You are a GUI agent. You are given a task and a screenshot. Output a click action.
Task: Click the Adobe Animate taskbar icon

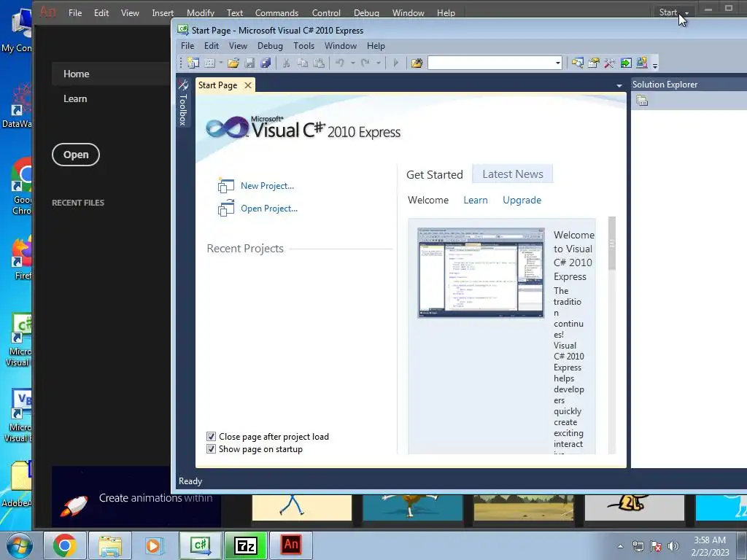(x=291, y=545)
